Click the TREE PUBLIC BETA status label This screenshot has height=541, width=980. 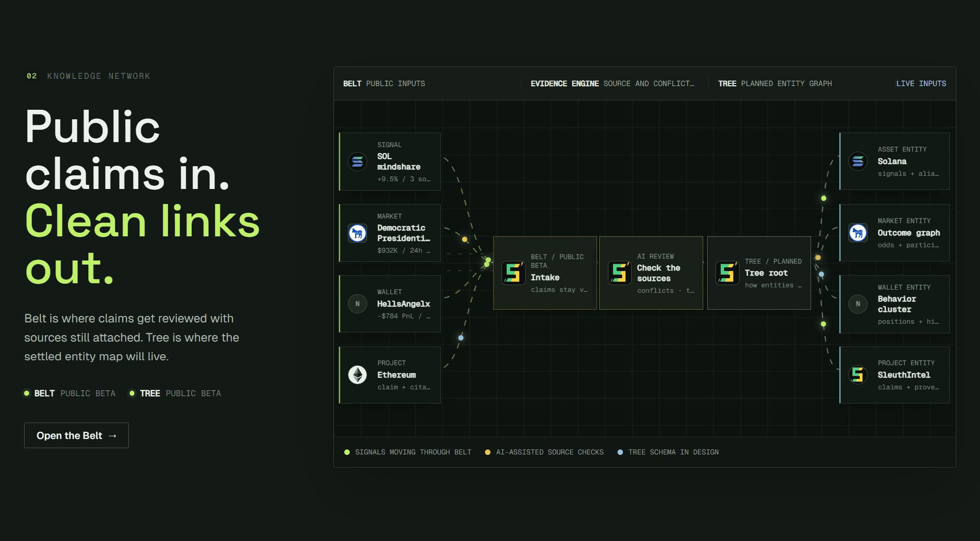click(180, 393)
